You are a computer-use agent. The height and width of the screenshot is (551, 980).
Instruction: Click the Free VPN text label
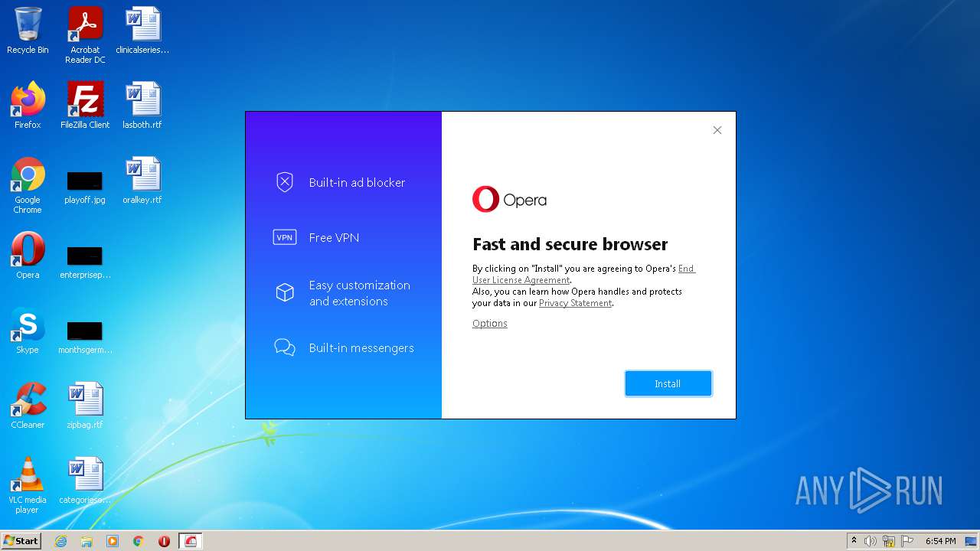pos(334,237)
